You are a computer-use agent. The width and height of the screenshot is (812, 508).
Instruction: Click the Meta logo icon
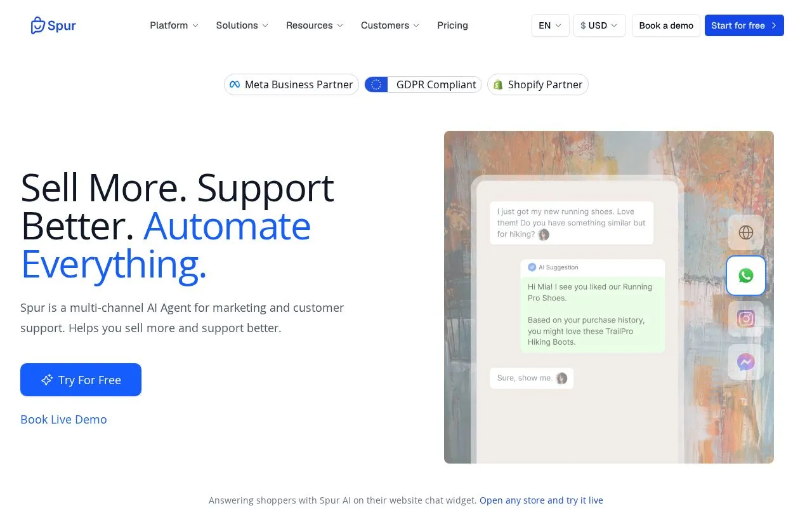click(x=235, y=84)
